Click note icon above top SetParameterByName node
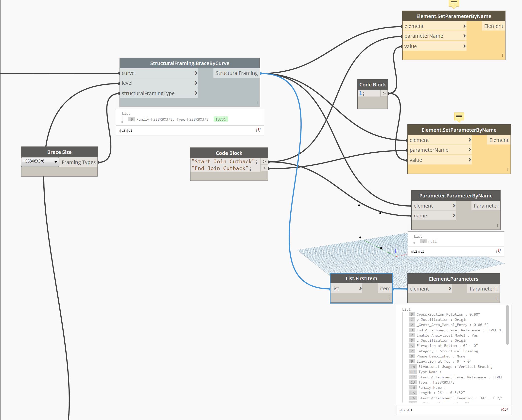Screen dimensions: 522x420 point(454,4)
